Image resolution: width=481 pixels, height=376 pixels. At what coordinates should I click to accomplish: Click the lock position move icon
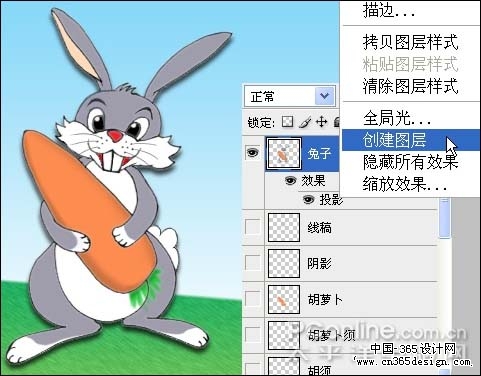point(321,122)
